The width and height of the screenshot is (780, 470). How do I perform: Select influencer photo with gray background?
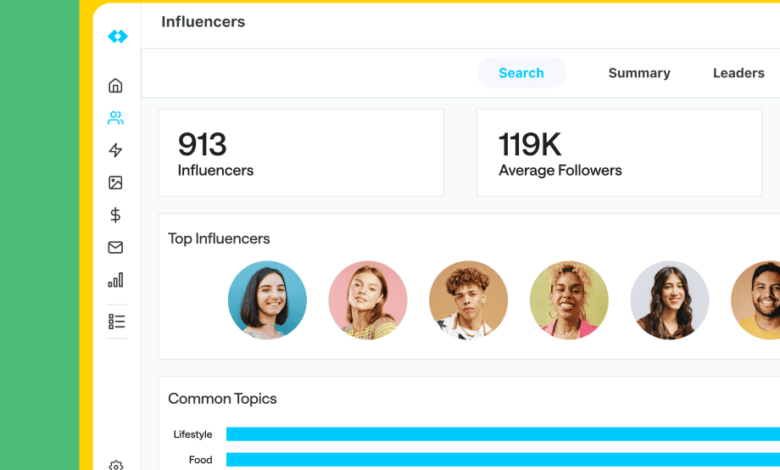coord(670,300)
